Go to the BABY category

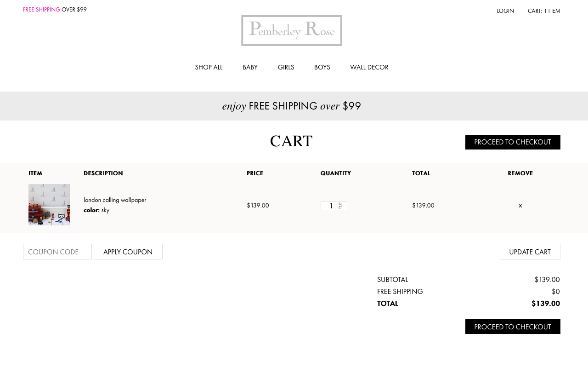(250, 67)
